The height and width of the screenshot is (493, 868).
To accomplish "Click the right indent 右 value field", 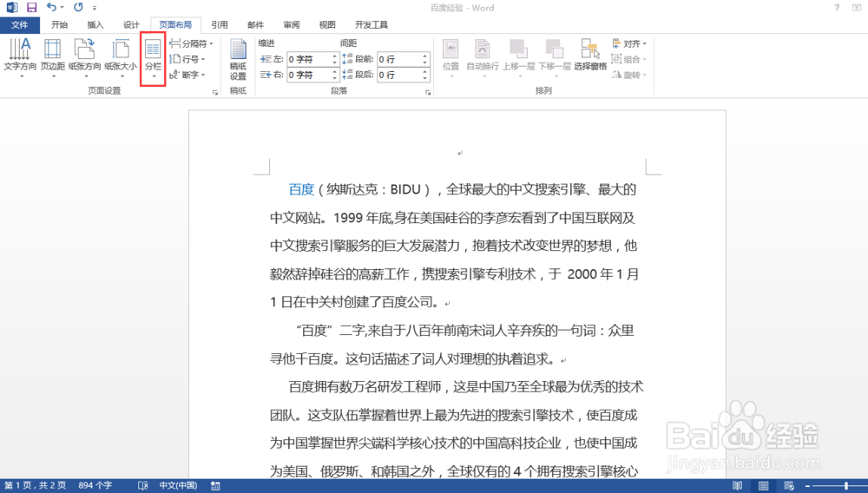I will 308,74.
